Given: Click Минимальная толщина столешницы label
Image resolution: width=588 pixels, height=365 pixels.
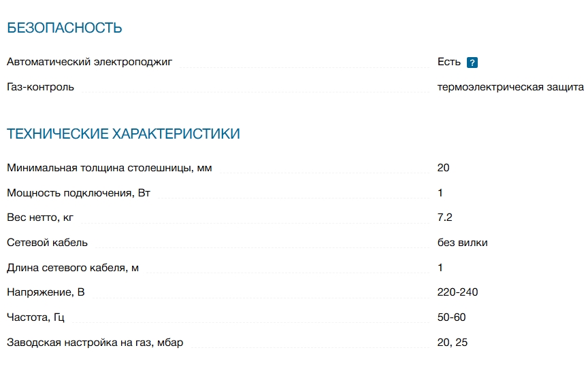Looking at the screenshot, I should click(x=110, y=168).
